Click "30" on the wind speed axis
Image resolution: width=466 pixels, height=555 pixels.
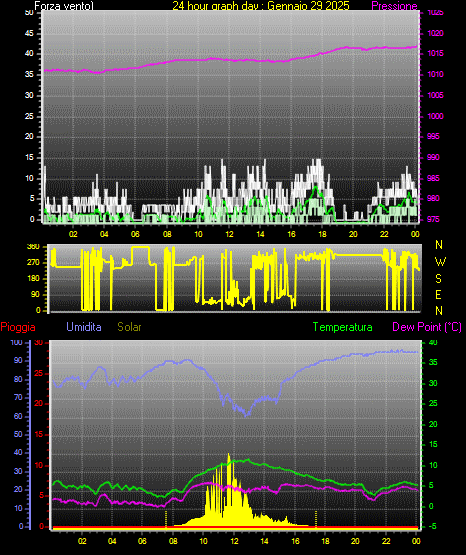[x=29, y=95]
